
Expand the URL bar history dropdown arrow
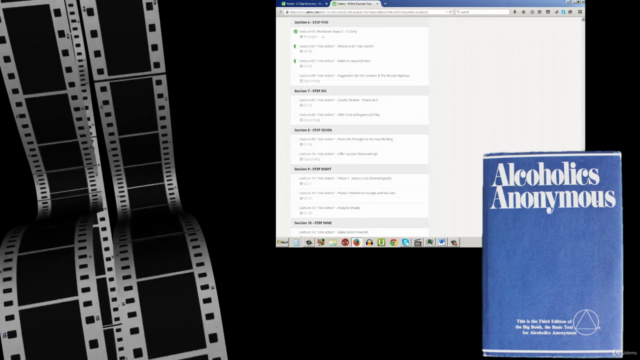point(446,12)
